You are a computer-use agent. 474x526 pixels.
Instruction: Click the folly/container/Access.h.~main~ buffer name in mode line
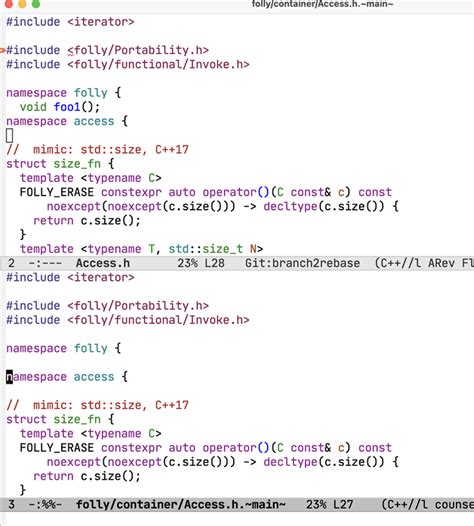[181, 505]
